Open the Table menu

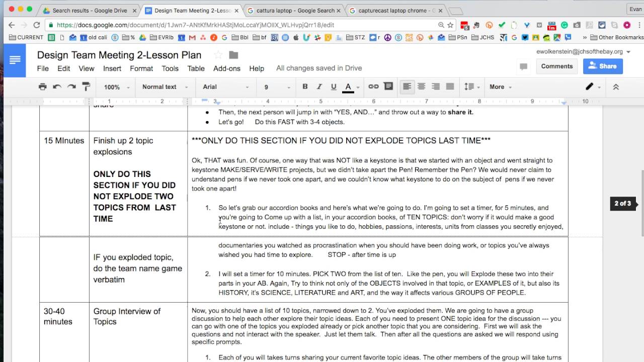click(x=196, y=68)
